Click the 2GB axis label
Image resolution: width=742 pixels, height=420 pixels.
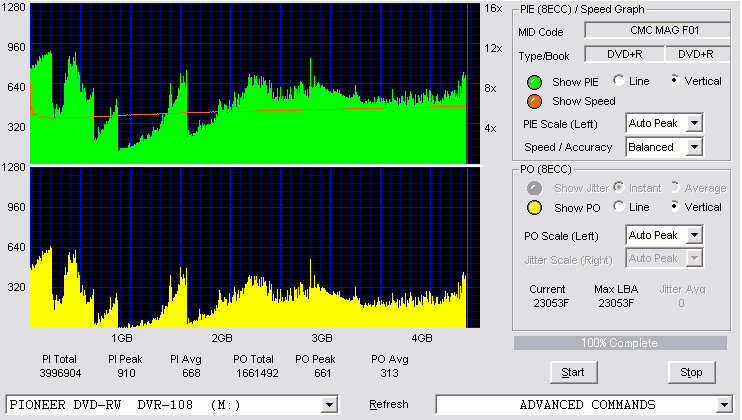(x=221, y=339)
